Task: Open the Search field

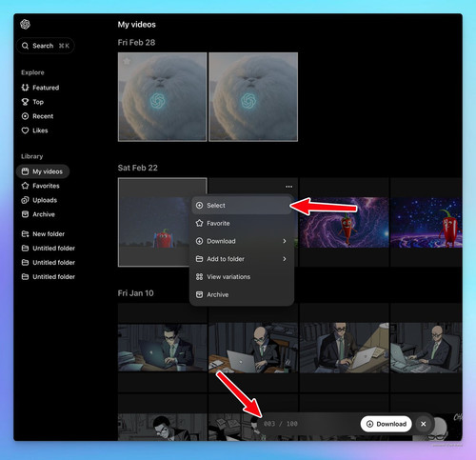Action: pos(45,46)
